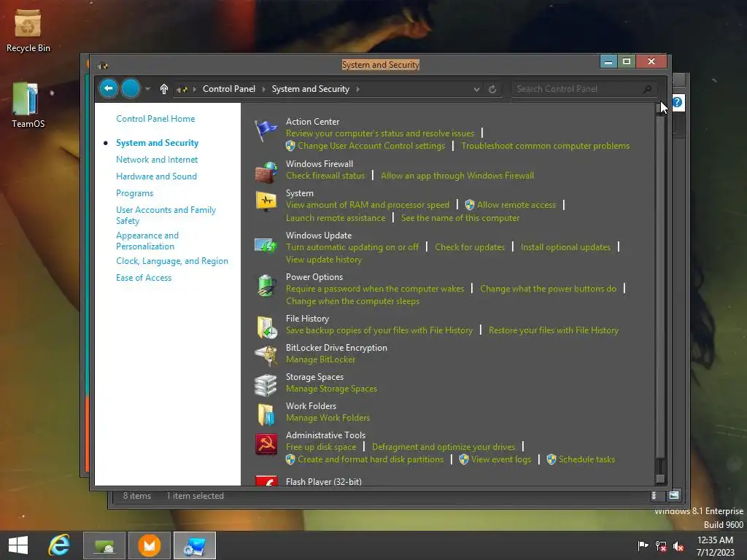
Task: Click the forward navigation circle button
Action: click(x=131, y=88)
